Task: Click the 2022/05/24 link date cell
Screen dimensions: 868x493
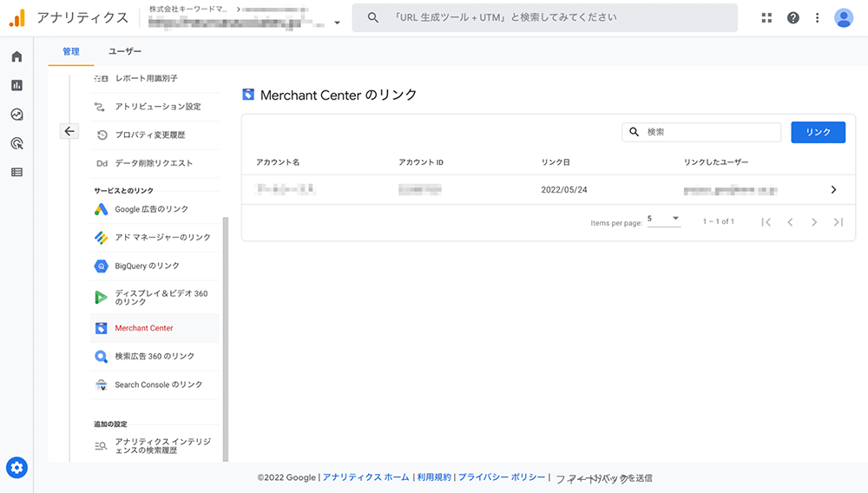Action: click(564, 190)
